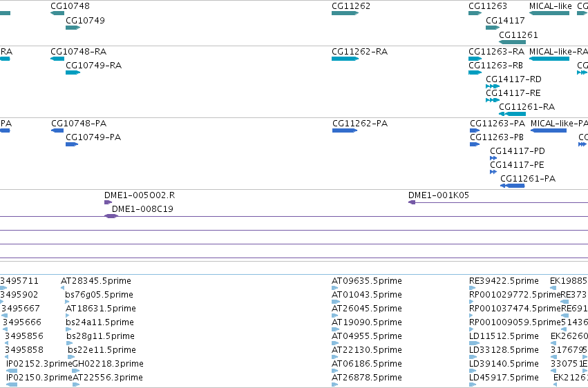Click EST AT22130.5prime
Image resolution: width=588 pixels, height=388 pixels.
pos(367,351)
